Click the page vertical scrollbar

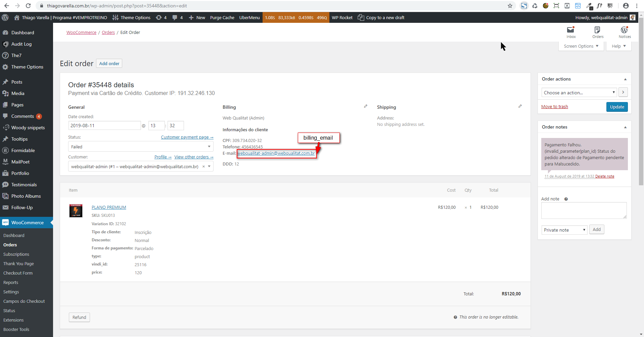coord(641,101)
